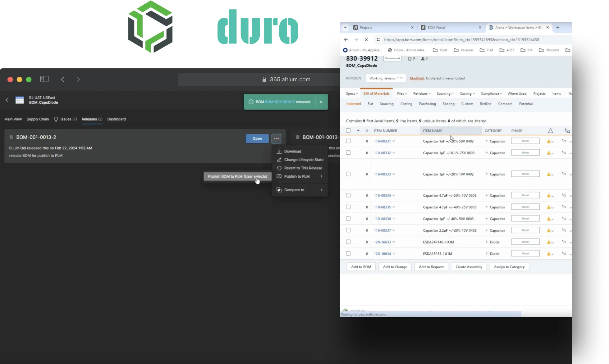Viewport: 609px width, 364px height.
Task: Check the box for item 110-00336
Action: point(348,219)
